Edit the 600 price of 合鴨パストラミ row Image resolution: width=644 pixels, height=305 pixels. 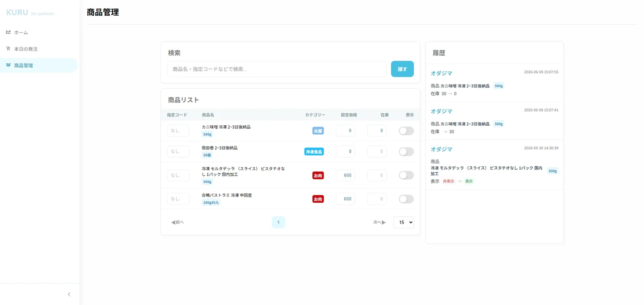(345, 199)
